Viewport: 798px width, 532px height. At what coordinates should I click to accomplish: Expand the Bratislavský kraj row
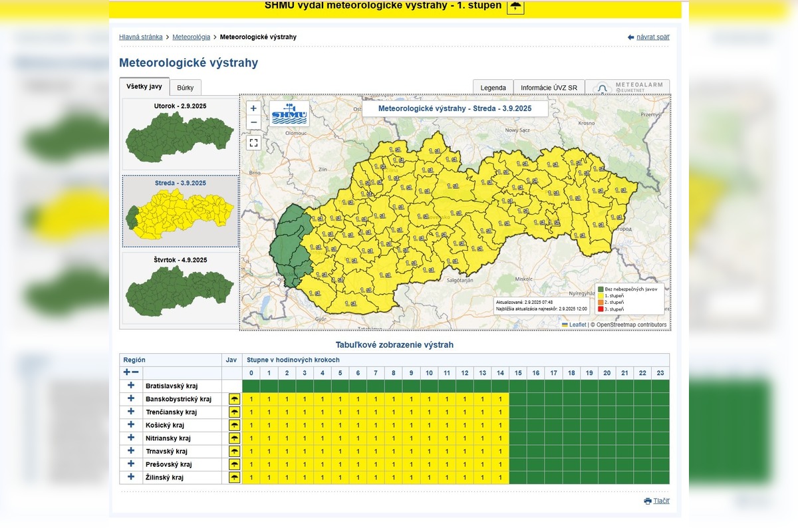[131, 386]
